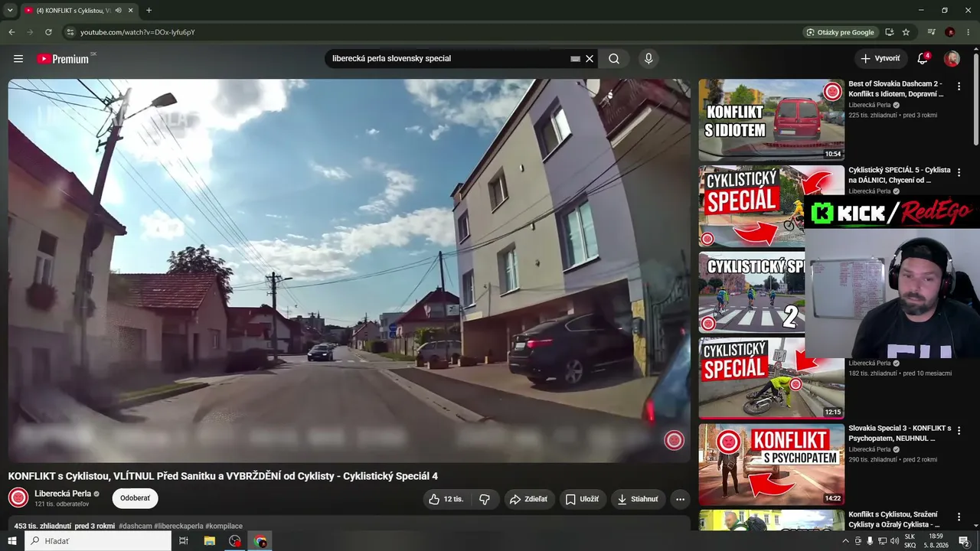This screenshot has height=551, width=980.
Task: Open Chrome three-dot menu
Action: [x=969, y=32]
